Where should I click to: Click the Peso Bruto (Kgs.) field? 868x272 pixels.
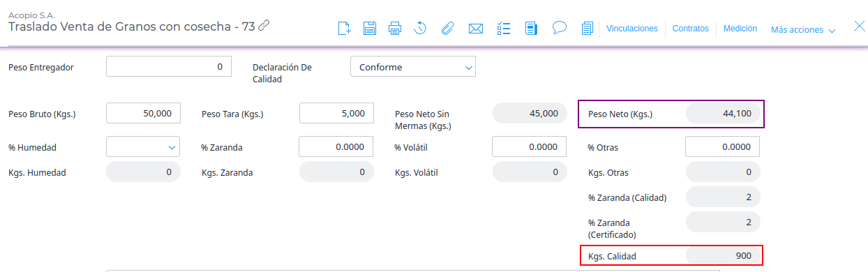pos(143,113)
